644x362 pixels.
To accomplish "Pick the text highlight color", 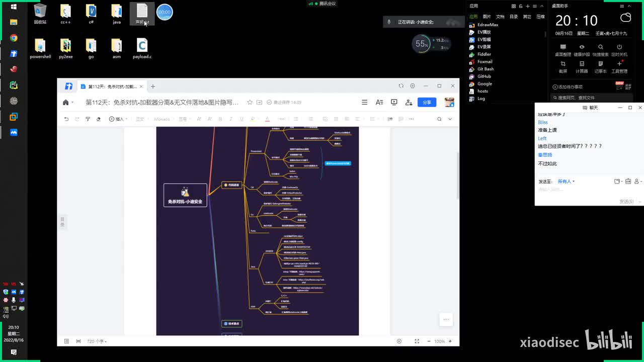I will click(x=253, y=119).
